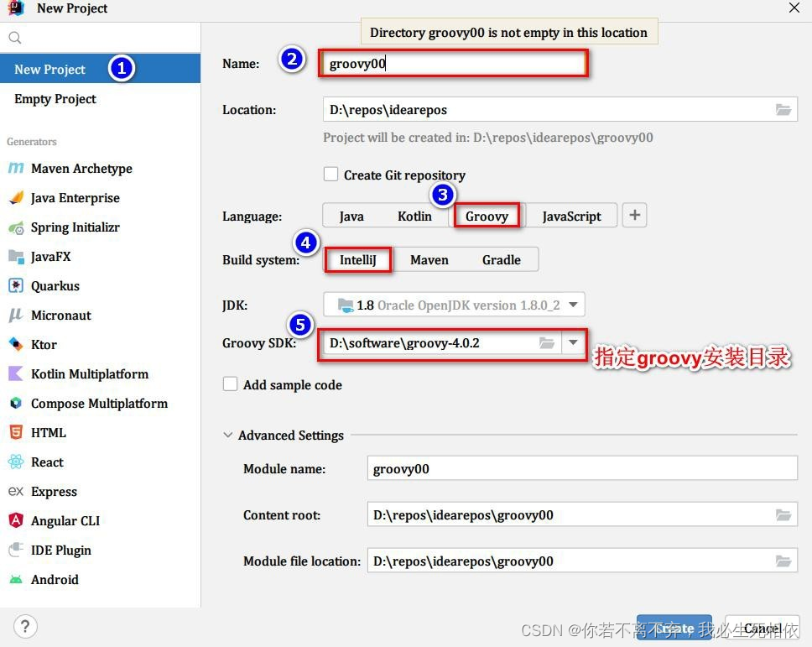This screenshot has height=647, width=812.
Task: Select Android generator label
Action: point(55,580)
